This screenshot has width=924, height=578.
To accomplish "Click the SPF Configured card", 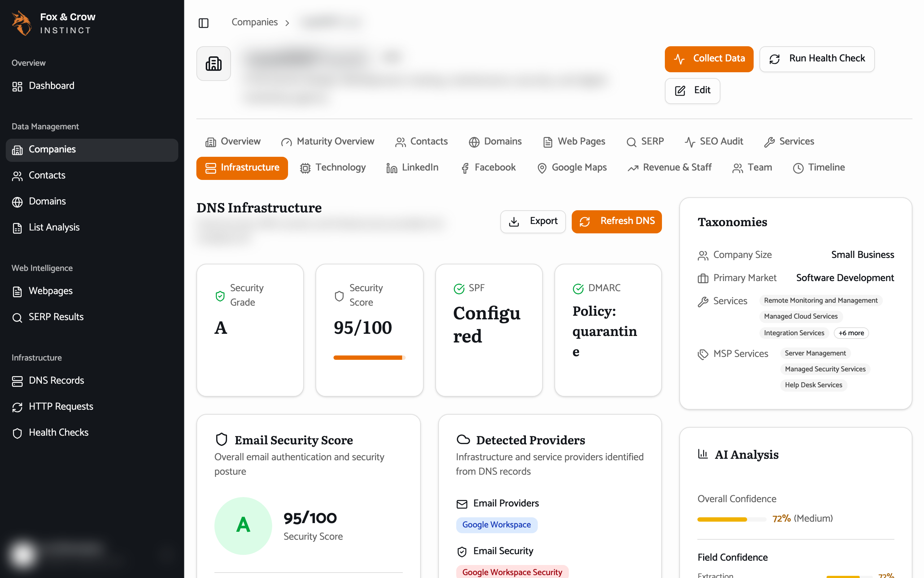I will pyautogui.click(x=489, y=330).
